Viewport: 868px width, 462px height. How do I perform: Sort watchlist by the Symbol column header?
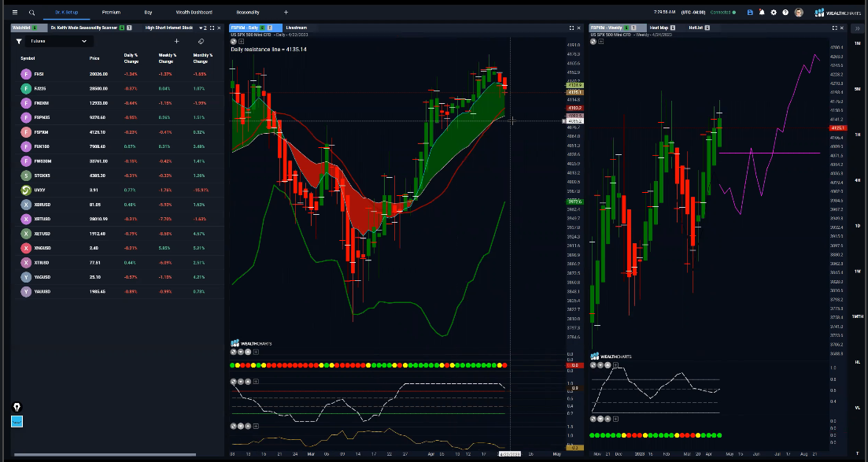(28, 58)
